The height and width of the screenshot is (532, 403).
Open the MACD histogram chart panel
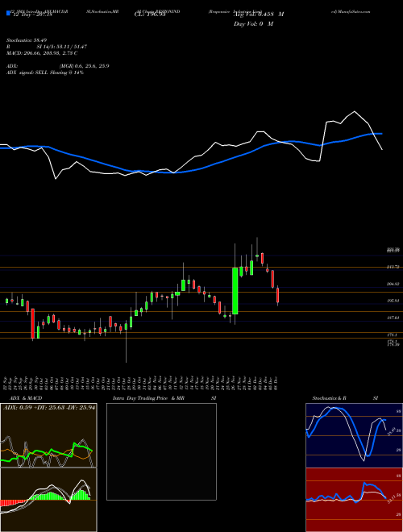(48, 500)
